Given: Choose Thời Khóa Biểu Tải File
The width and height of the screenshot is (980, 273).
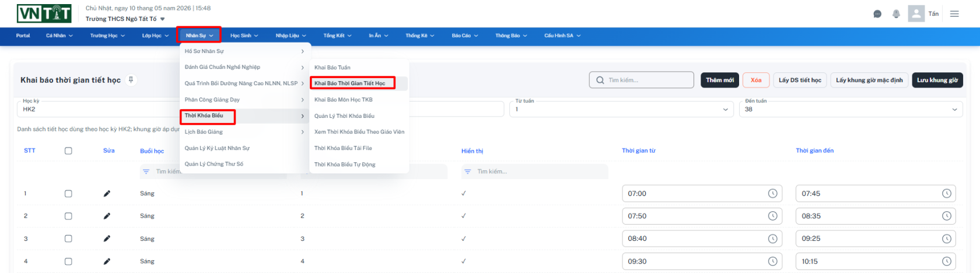Looking at the screenshot, I should 359,148.
